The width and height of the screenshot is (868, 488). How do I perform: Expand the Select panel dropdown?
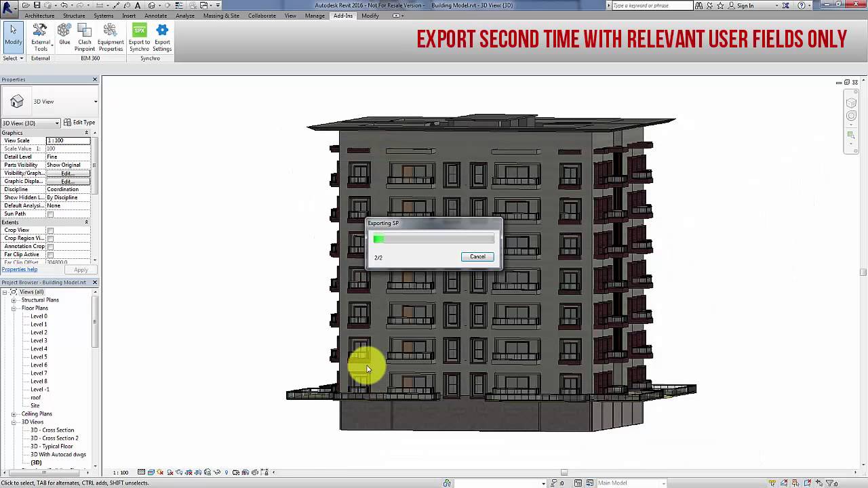13,58
